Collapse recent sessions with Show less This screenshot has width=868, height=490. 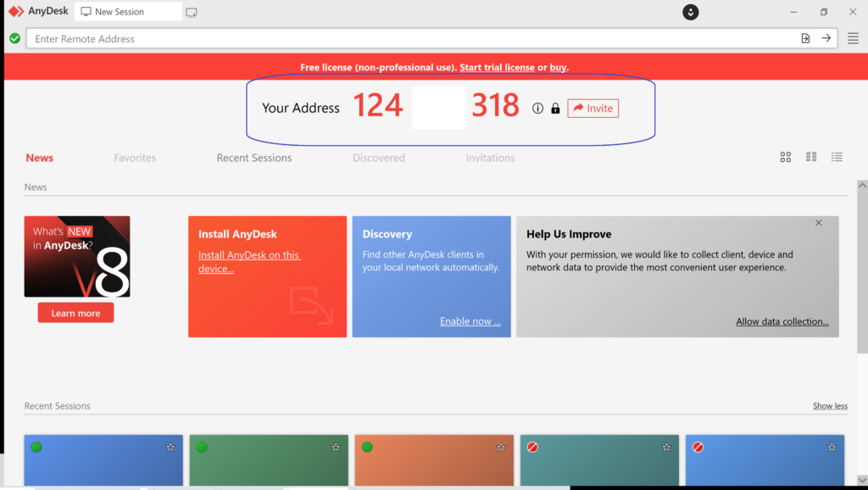click(830, 406)
